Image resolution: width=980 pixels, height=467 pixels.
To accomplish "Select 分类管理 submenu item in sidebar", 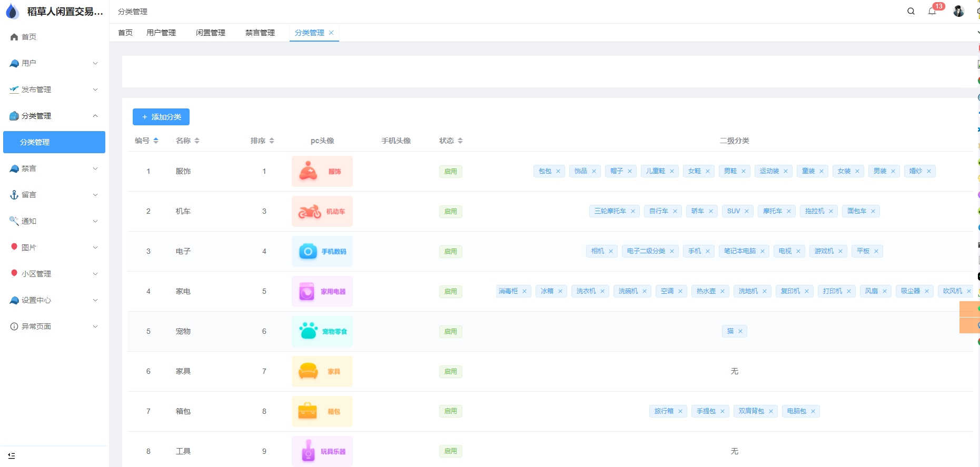I will coord(54,142).
